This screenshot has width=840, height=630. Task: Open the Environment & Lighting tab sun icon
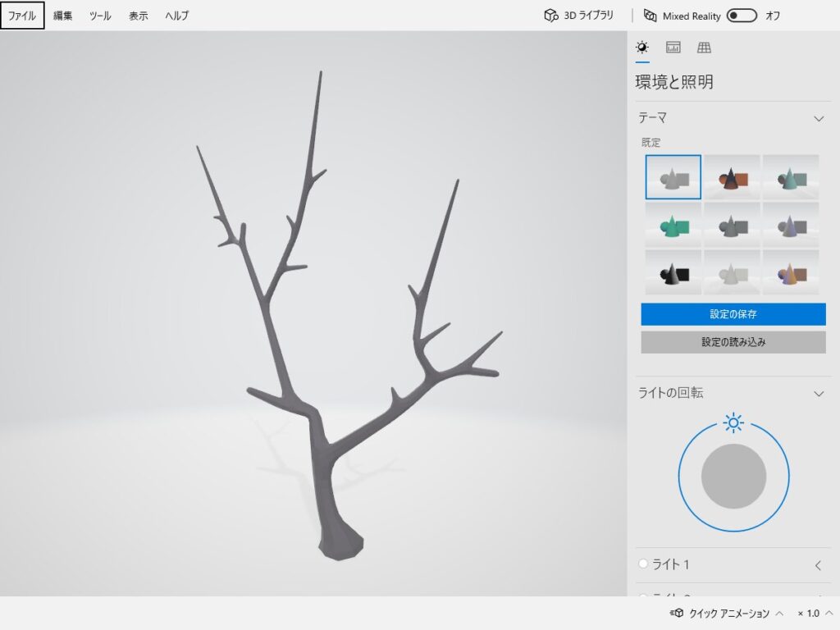point(642,48)
